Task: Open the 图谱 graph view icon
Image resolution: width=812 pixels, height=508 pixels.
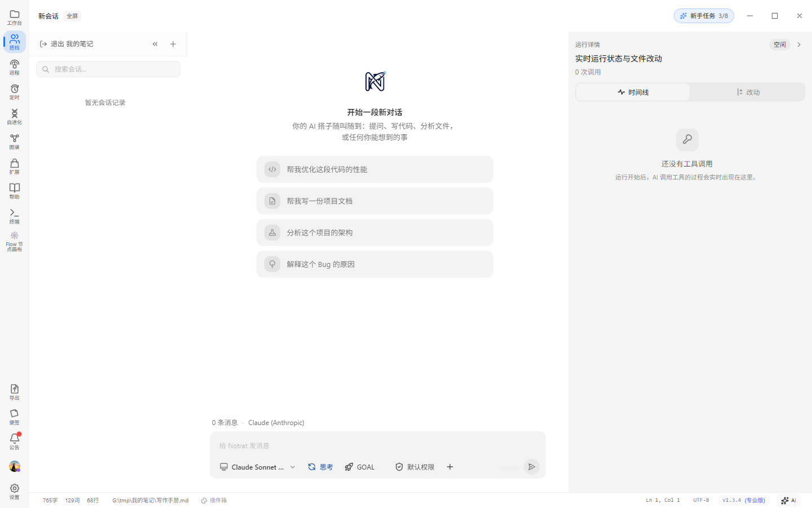Action: click(15, 142)
